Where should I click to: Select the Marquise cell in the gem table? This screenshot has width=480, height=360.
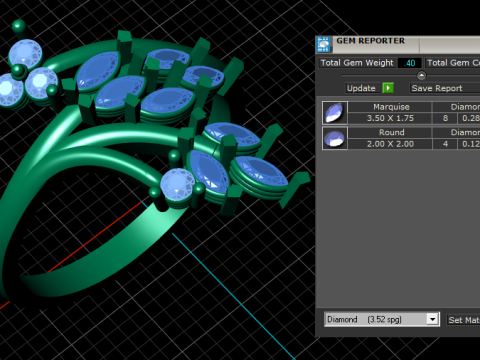tap(391, 107)
